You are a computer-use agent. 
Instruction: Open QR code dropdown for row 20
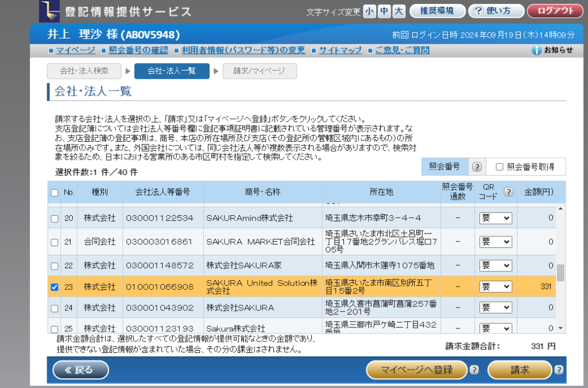(x=496, y=218)
